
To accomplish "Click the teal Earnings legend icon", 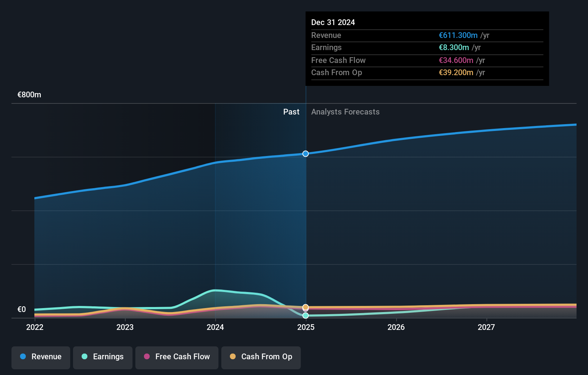I will [x=84, y=357].
